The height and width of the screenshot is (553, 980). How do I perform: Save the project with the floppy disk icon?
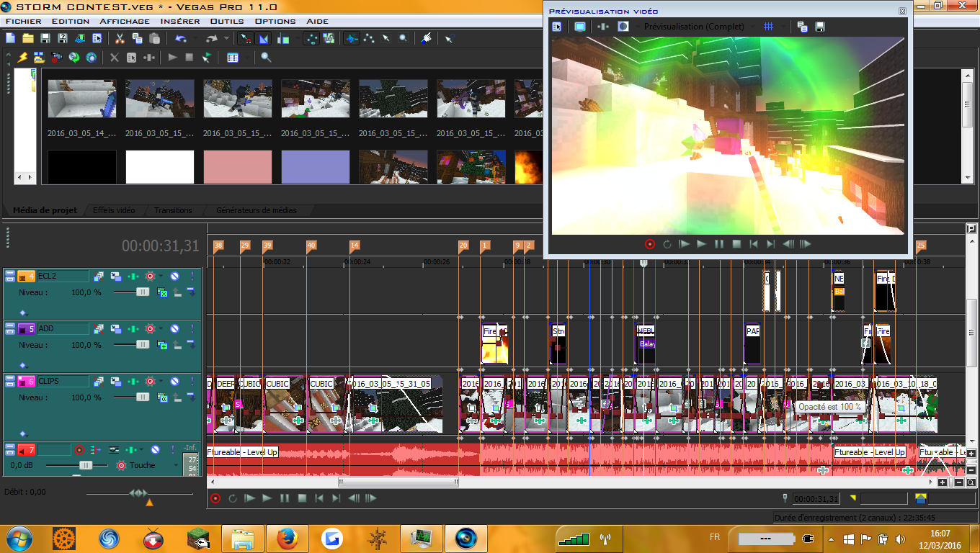[45, 38]
